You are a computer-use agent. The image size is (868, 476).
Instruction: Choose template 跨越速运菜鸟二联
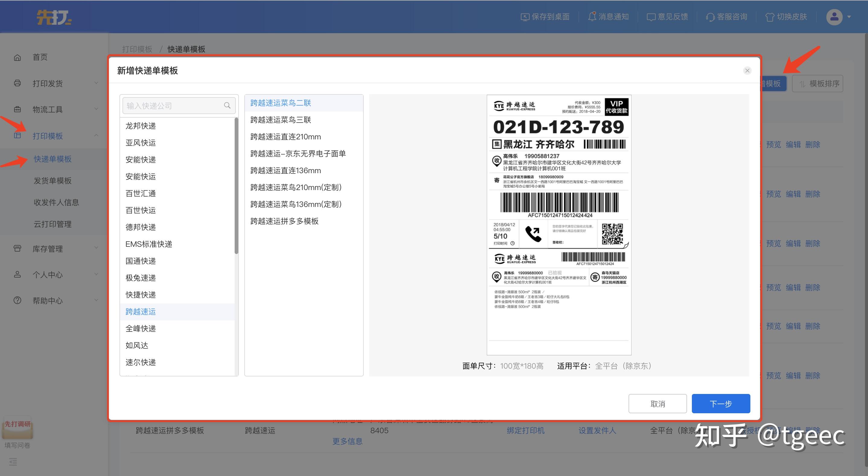click(x=304, y=103)
